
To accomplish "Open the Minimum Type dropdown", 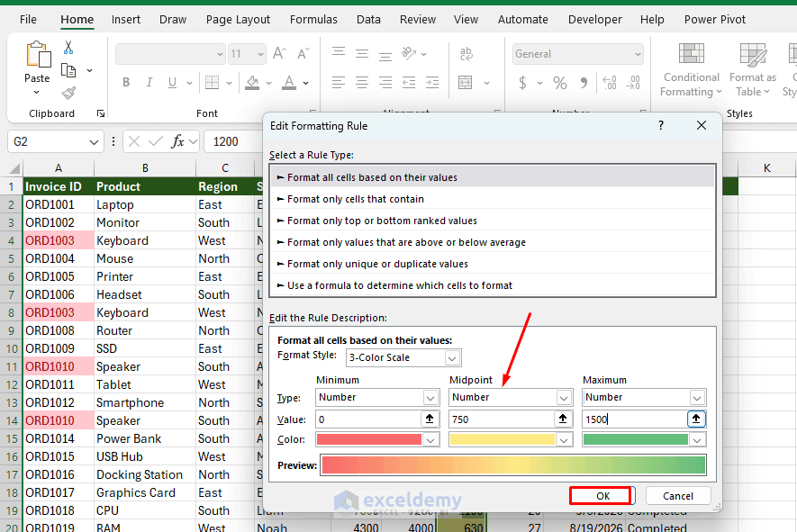I will click(x=430, y=398).
